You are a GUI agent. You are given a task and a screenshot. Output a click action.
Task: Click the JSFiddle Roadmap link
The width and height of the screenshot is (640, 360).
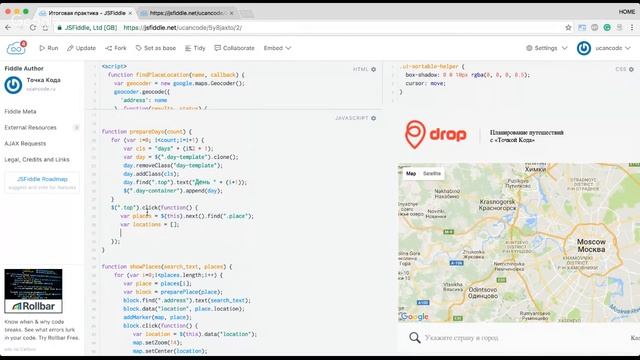coord(42,179)
